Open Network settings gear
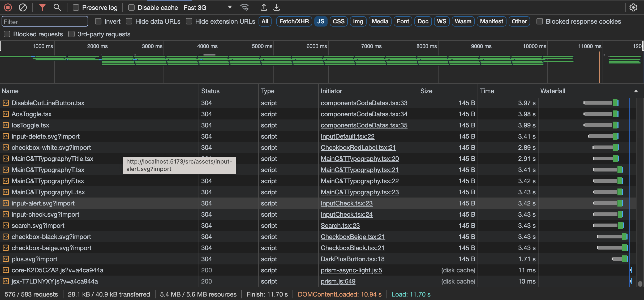 click(633, 7)
